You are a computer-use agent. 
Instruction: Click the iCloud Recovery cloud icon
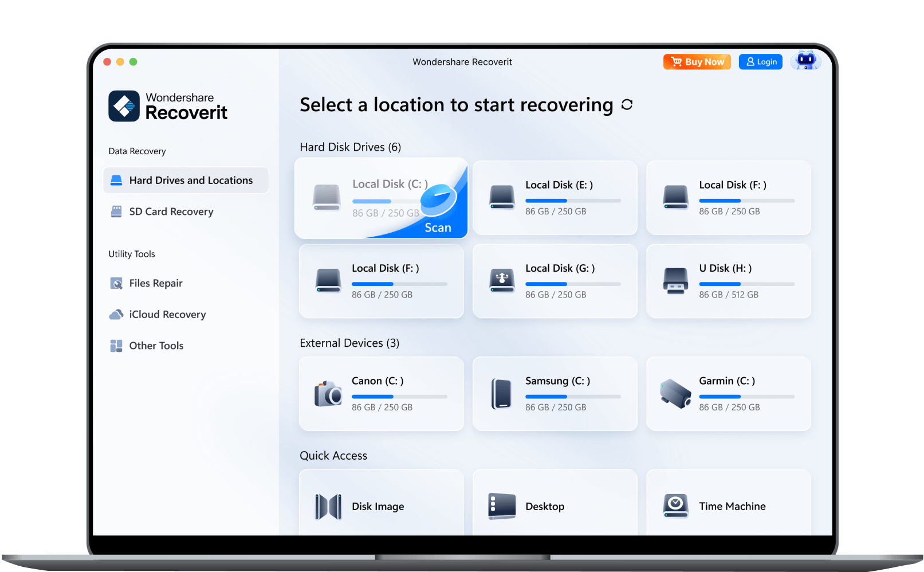[x=116, y=314]
